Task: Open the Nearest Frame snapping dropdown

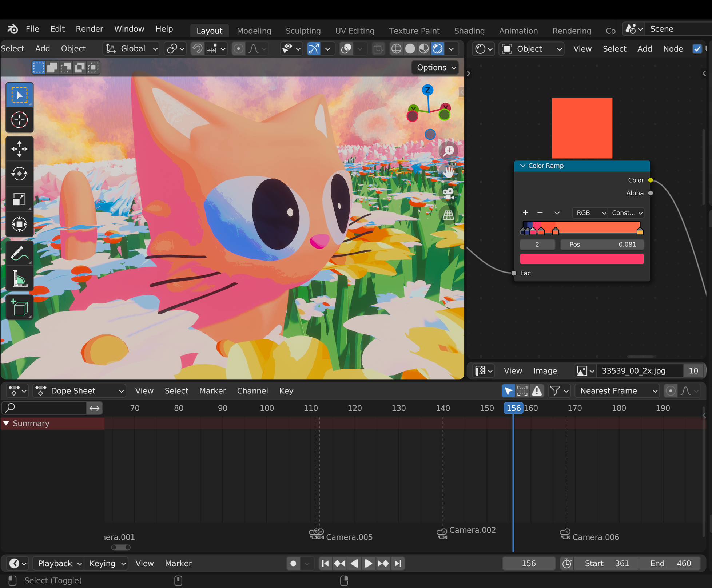Action: pyautogui.click(x=617, y=391)
